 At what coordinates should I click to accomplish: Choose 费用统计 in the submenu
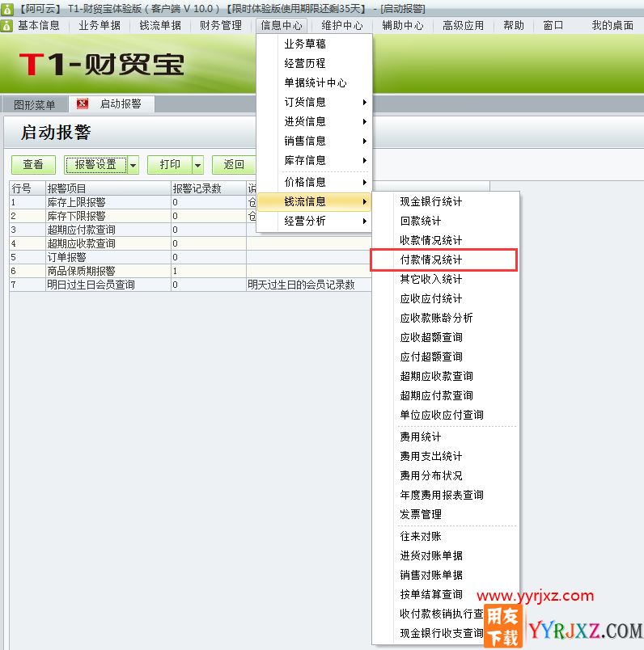(445, 437)
